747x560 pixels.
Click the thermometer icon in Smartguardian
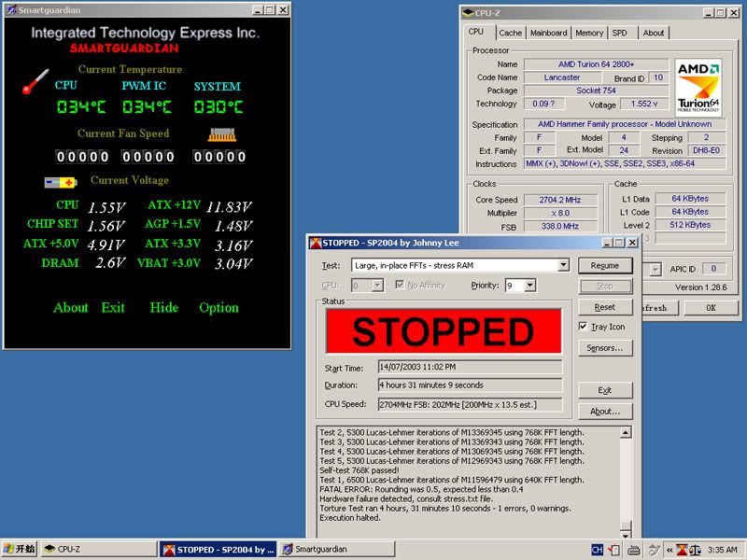(x=35, y=81)
